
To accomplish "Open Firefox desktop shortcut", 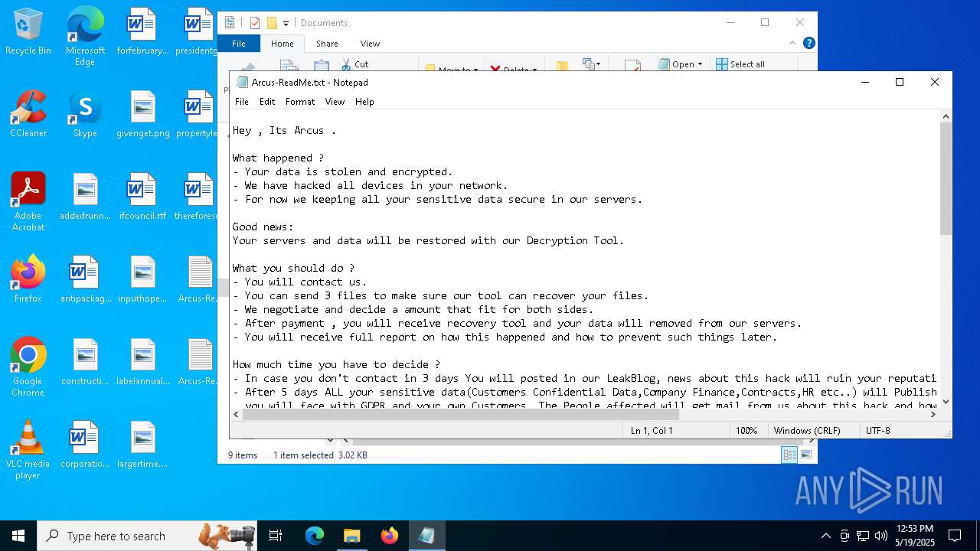I will [28, 279].
